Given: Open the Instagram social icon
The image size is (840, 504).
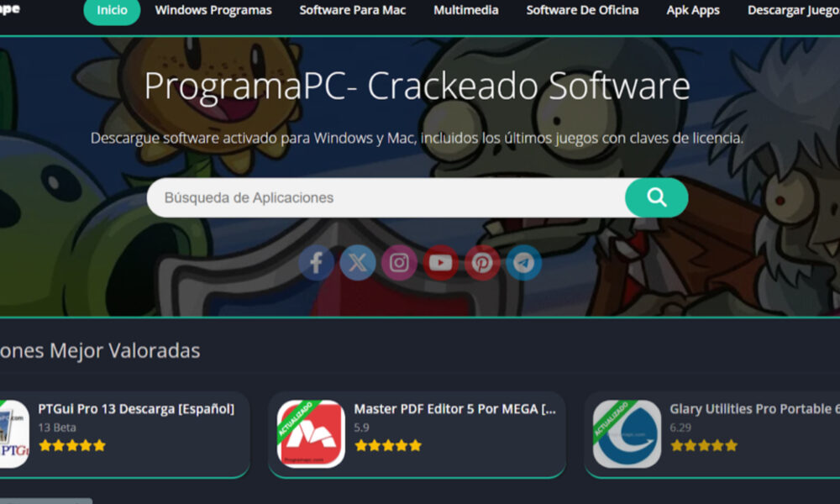Looking at the screenshot, I should (399, 262).
